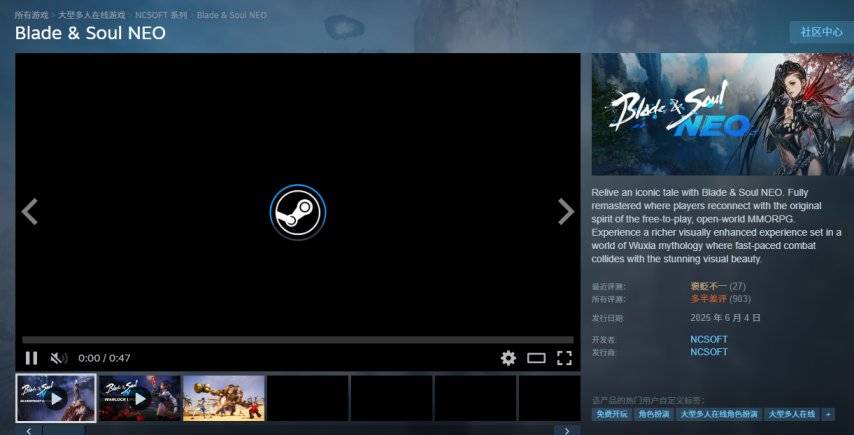The image size is (854, 435).
Task: Click the 免费开玩 tag
Action: (x=612, y=414)
